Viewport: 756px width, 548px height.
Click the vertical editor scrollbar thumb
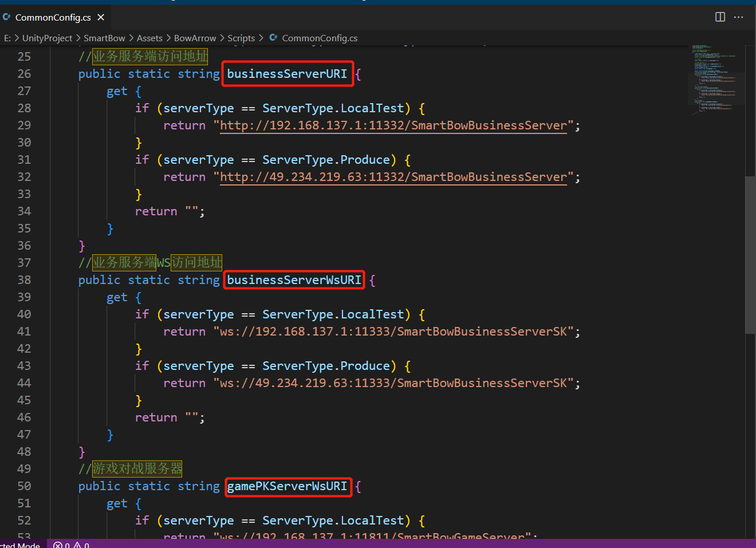coord(750,255)
